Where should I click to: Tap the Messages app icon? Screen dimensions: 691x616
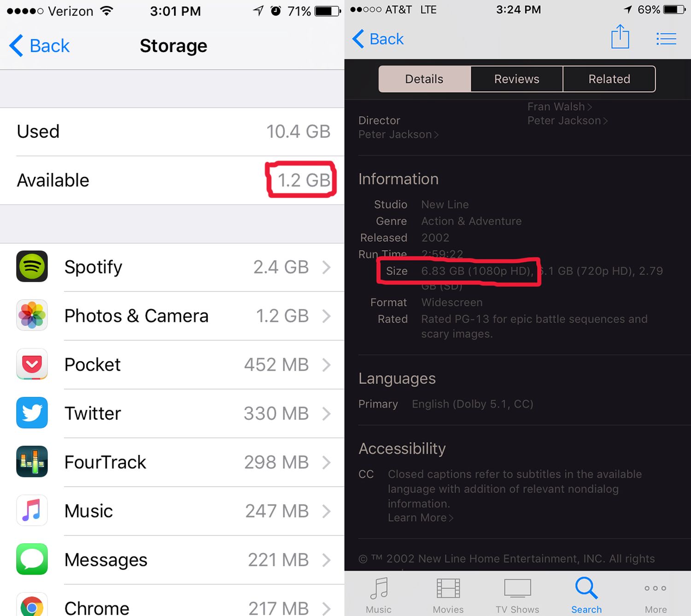pos(32,559)
